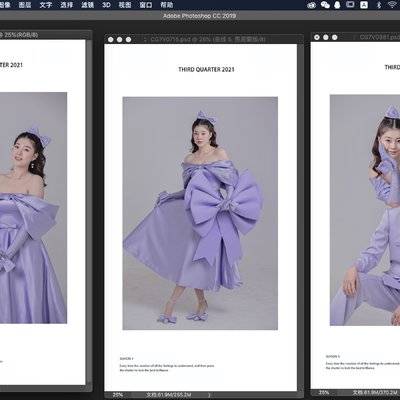Viewport: 400px width, 400px height.
Task: Open WeChat from the menu bar
Action: coord(325,5)
